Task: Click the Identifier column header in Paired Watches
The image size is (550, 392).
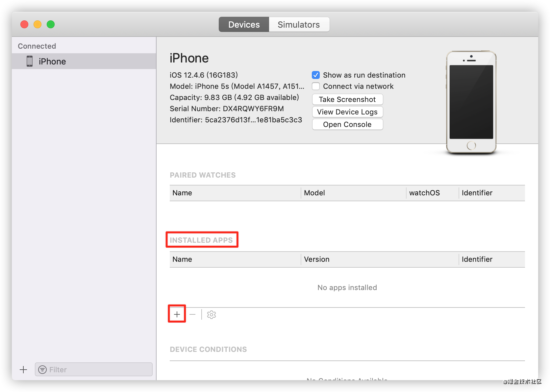Action: click(492, 193)
